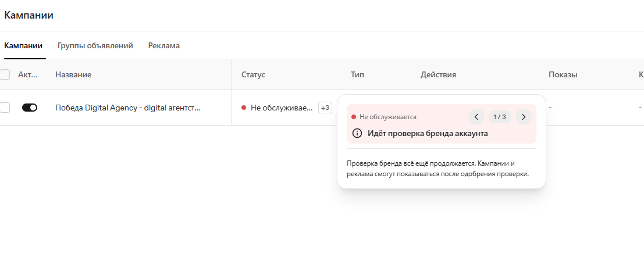The height and width of the screenshot is (268, 644).
Task: Click the Действия column header
Action: [438, 74]
